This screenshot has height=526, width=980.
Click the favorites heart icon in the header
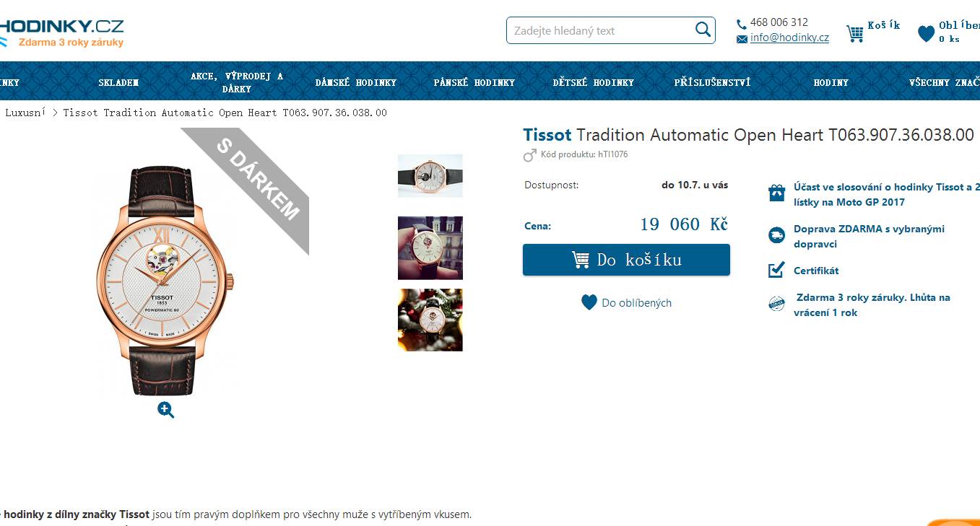coord(926,33)
